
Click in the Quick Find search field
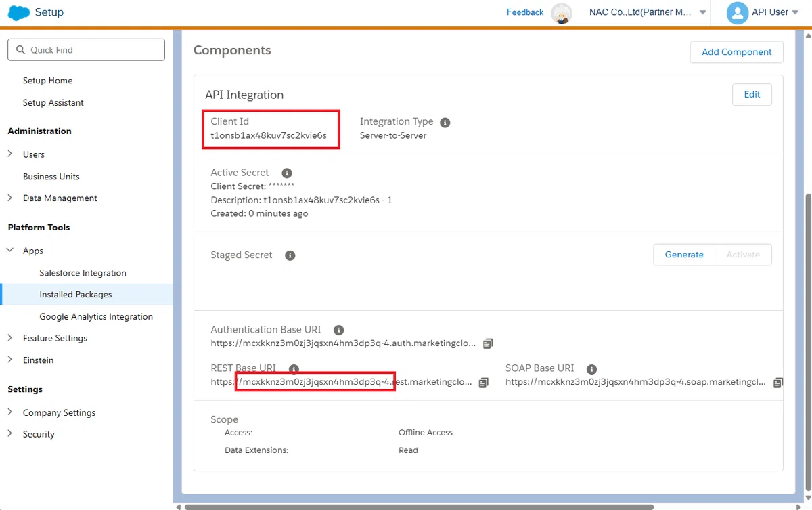pos(86,50)
